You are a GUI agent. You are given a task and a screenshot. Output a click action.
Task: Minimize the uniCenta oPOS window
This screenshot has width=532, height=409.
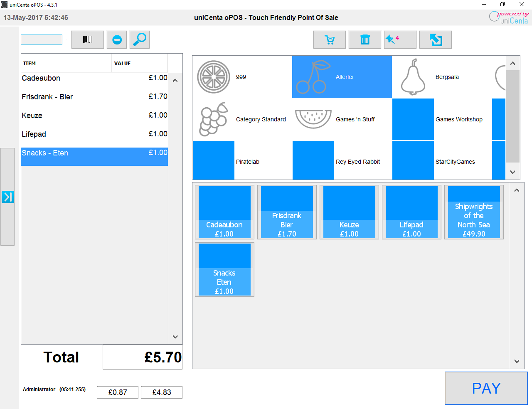[484, 5]
